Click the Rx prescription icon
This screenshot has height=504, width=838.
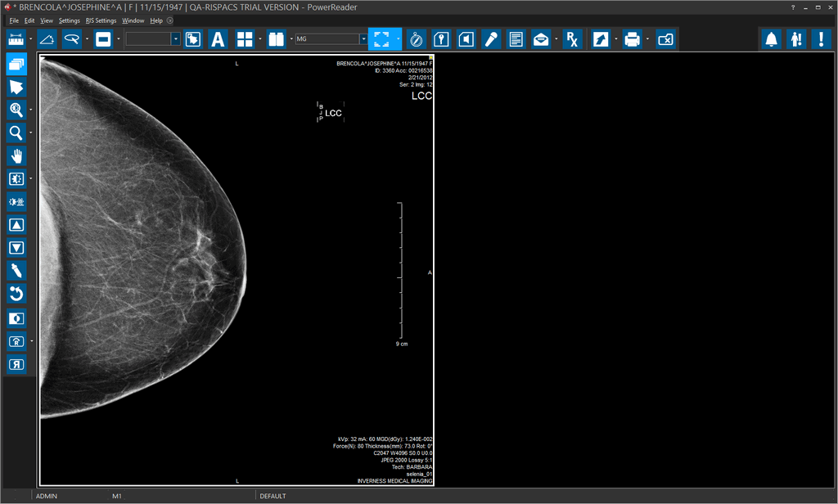[x=572, y=38]
